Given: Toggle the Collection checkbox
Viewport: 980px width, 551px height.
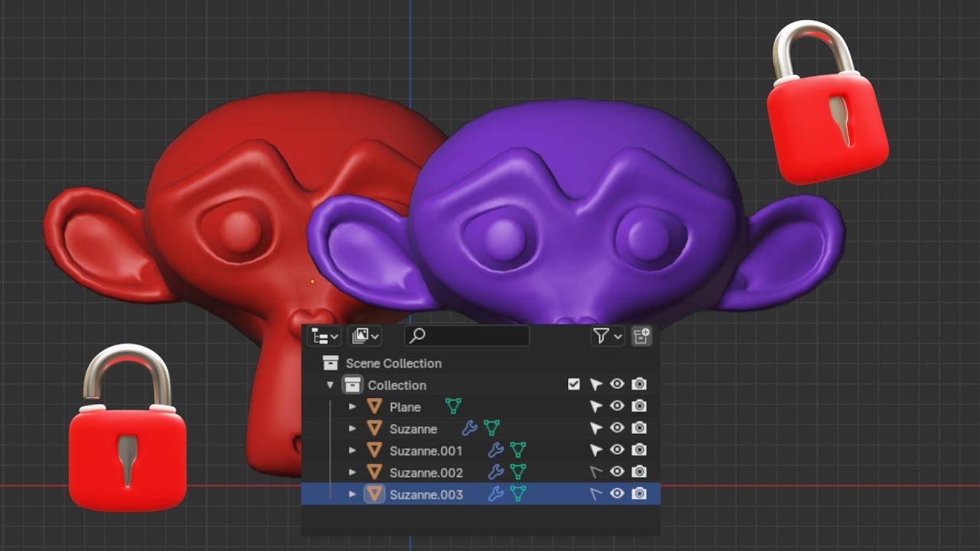Looking at the screenshot, I should click(x=574, y=385).
